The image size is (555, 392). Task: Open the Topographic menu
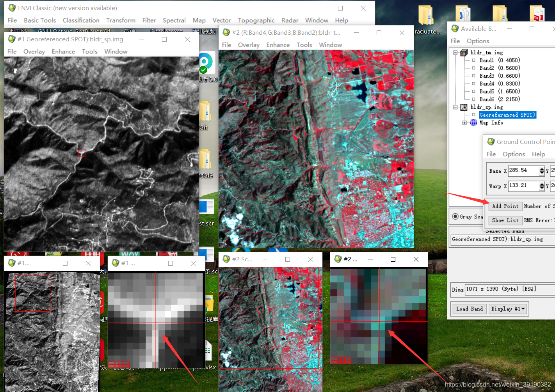pos(256,20)
